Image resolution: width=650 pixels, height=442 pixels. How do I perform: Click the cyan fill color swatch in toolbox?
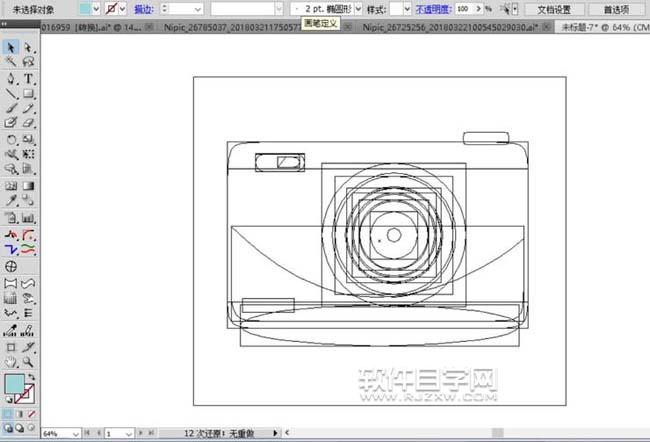14,385
